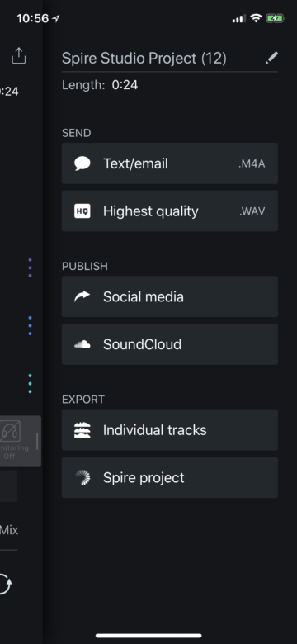
Task: Select Highest quality .WAV send option
Action: (170, 211)
